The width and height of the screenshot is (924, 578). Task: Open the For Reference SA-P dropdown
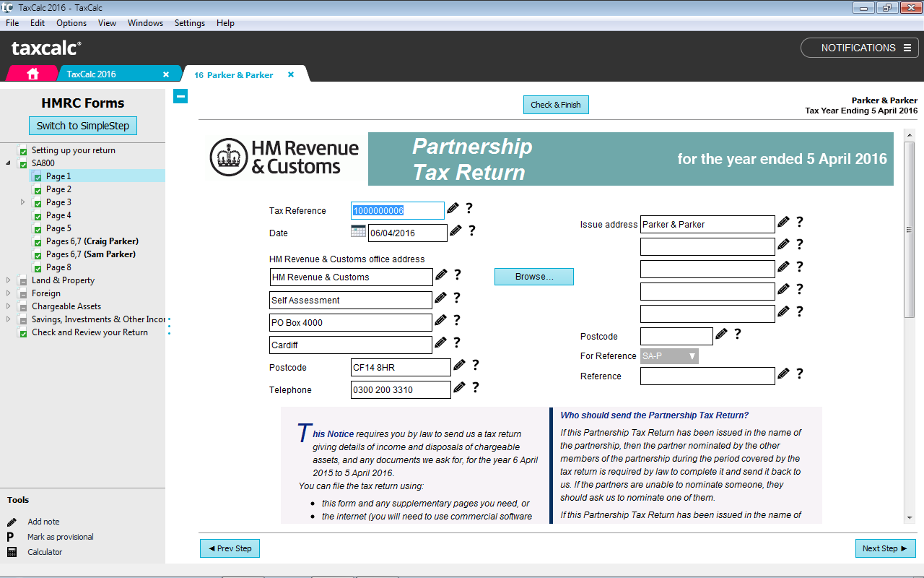669,356
